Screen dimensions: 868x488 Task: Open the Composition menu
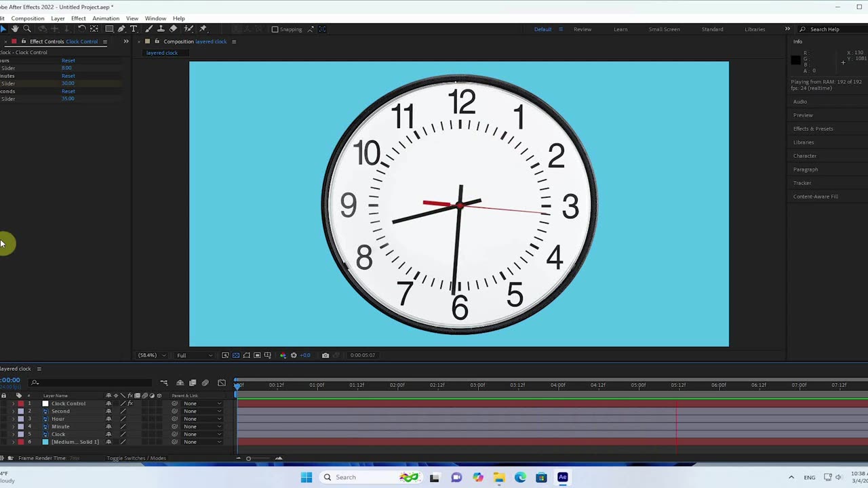coord(28,18)
